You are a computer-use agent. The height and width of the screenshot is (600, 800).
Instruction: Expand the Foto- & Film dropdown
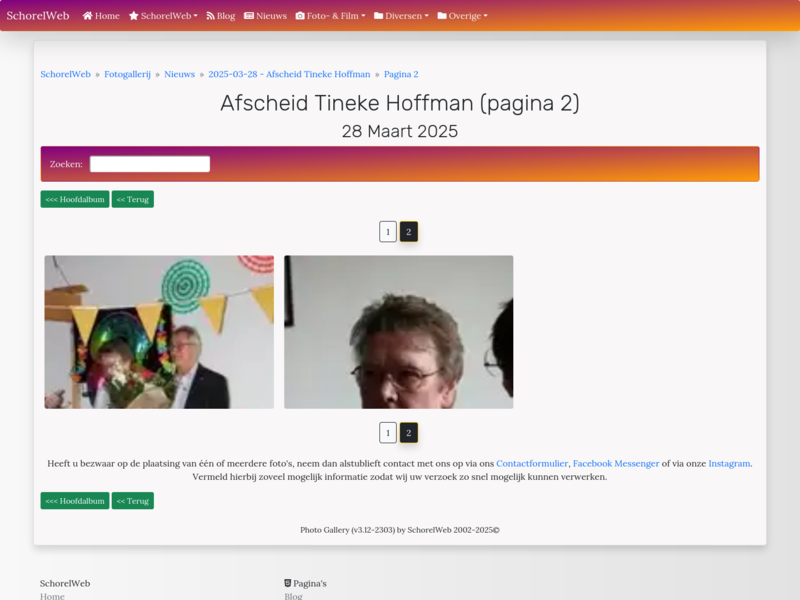tap(331, 16)
